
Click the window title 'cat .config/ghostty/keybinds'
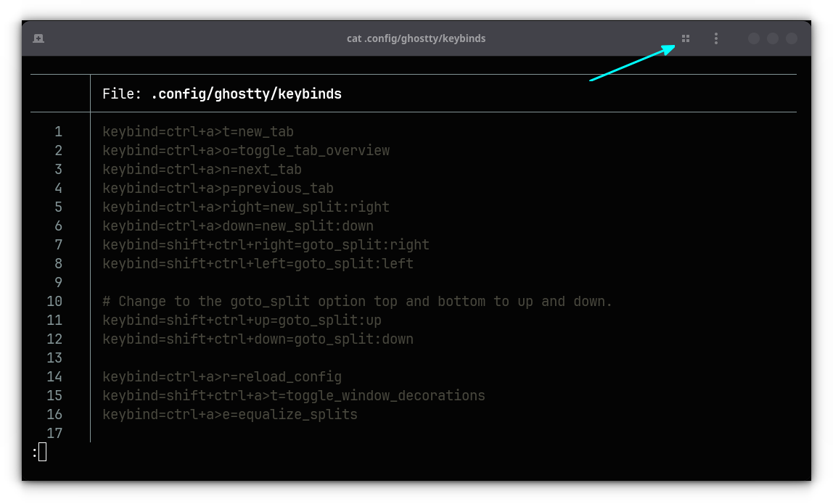[x=416, y=38]
